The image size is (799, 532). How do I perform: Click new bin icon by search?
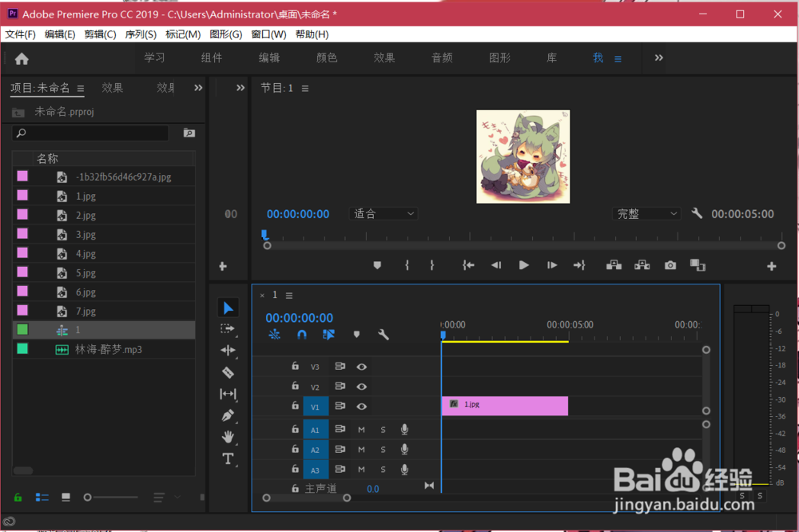[189, 133]
